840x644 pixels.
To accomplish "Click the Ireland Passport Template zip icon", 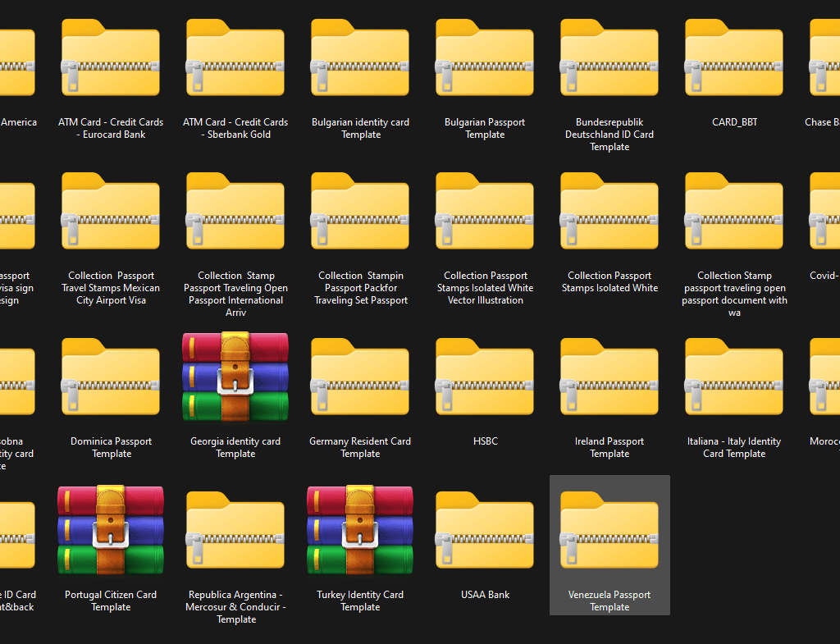I will coord(609,376).
